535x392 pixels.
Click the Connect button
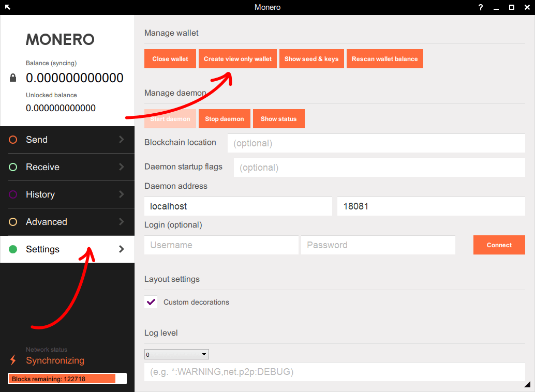click(499, 245)
